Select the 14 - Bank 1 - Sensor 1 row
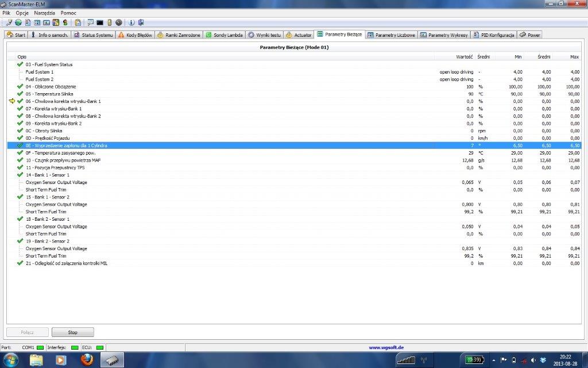Image resolution: width=588 pixels, height=368 pixels. [x=47, y=175]
